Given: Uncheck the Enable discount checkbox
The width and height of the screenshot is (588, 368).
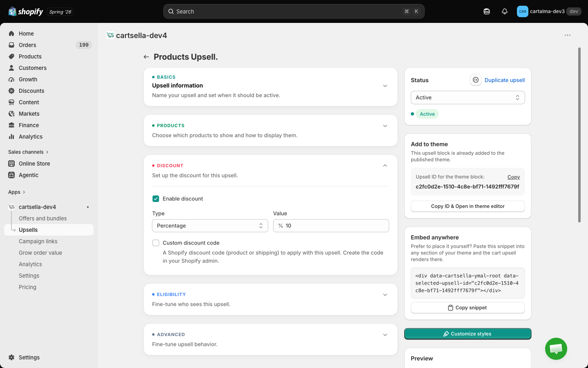Looking at the screenshot, I should point(156,199).
